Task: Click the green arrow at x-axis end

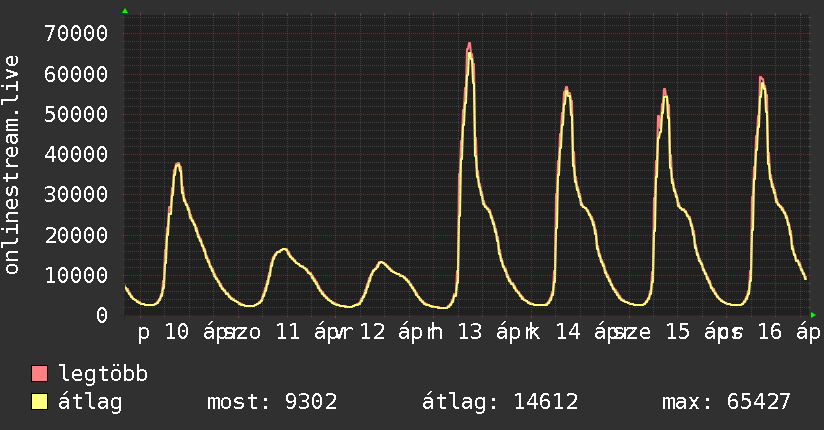Action: point(813,315)
